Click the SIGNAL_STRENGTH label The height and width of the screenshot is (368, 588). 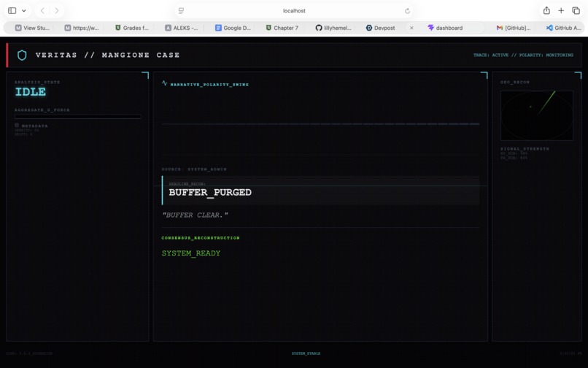(525, 149)
